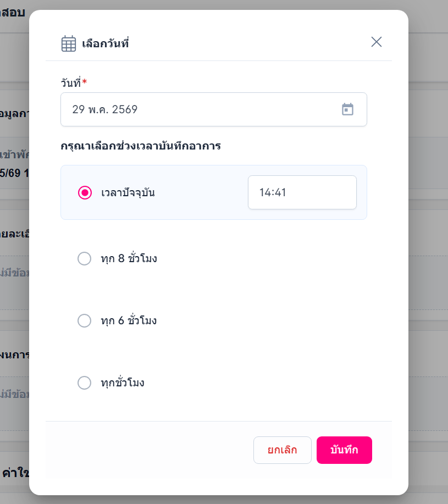The height and width of the screenshot is (504, 448).
Task: Click the heading กรุณาเลือกช่วงเวลาบันทึกอาการ
Action: tap(141, 146)
